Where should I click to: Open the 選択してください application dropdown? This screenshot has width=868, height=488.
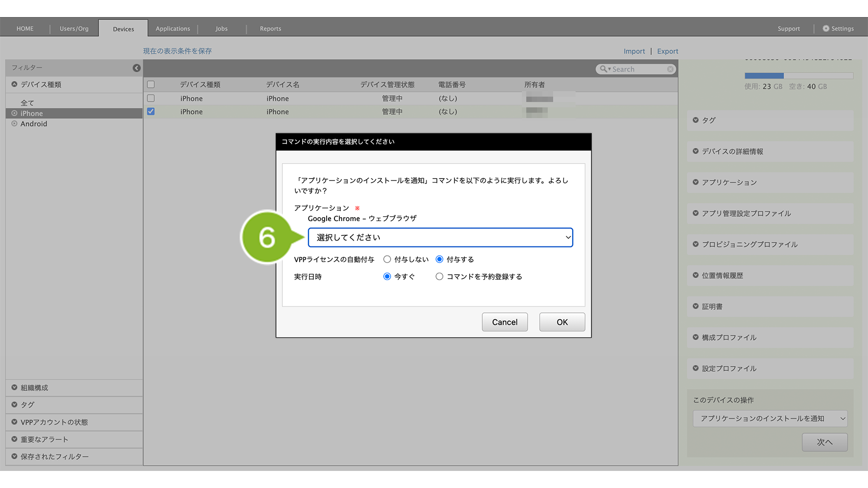440,238
